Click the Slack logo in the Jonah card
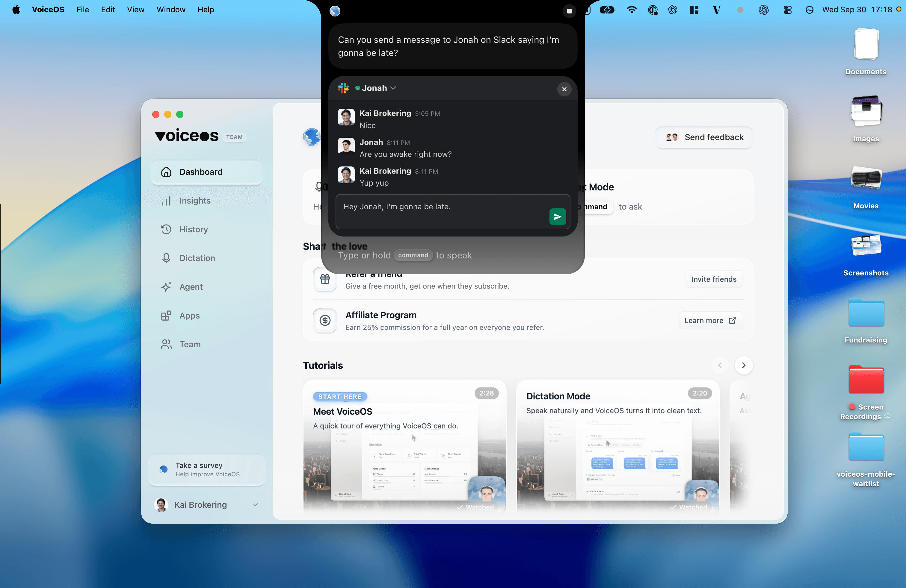Image resolution: width=906 pixels, height=588 pixels. [x=343, y=88]
